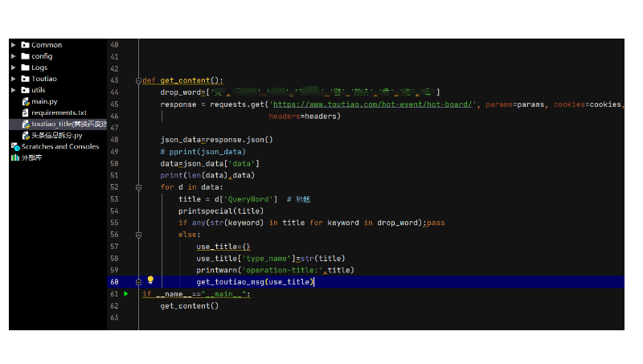Click the get_content() call on line 62
643x364 pixels.
(x=190, y=306)
